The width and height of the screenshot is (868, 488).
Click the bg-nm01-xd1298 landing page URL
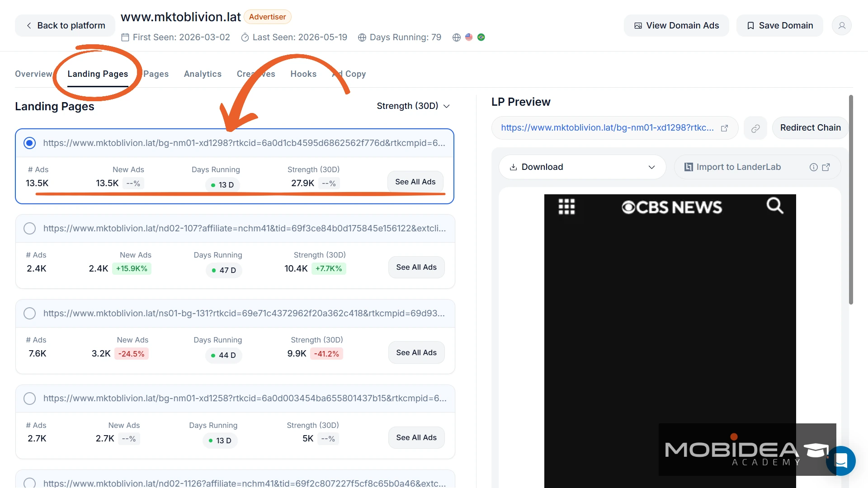click(244, 143)
